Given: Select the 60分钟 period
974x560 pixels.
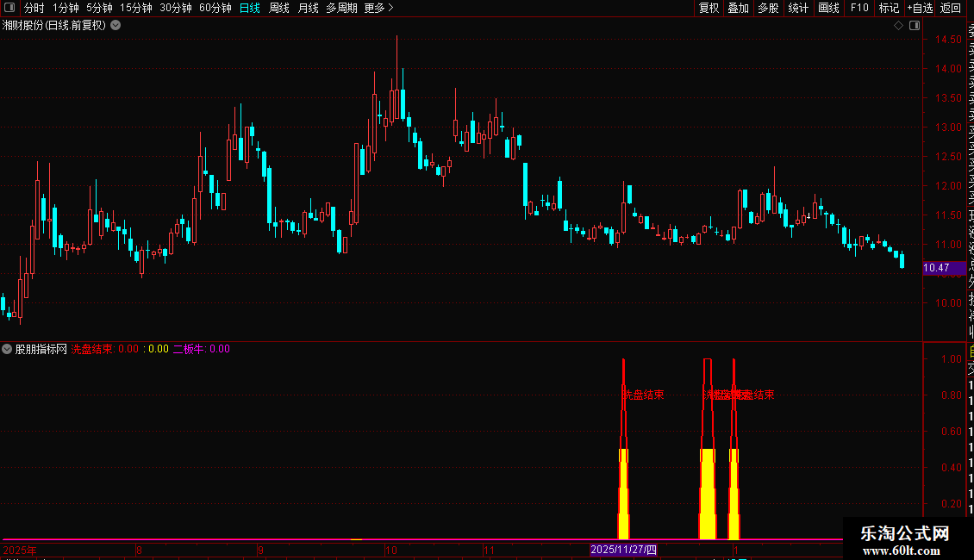Looking at the screenshot, I should pos(215,8).
